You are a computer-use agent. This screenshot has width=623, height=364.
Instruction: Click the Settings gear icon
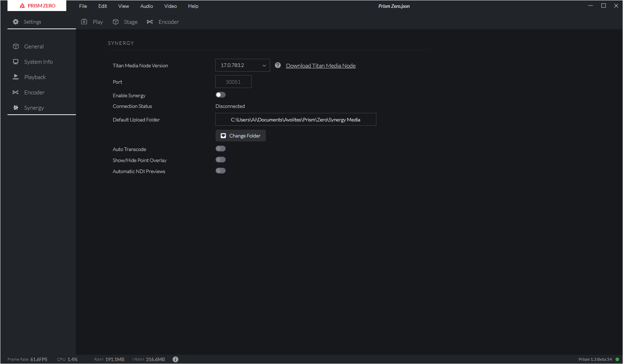coord(16,22)
